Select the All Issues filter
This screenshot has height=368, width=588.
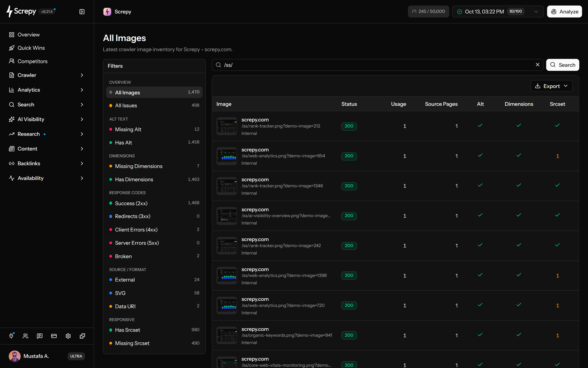pos(154,105)
